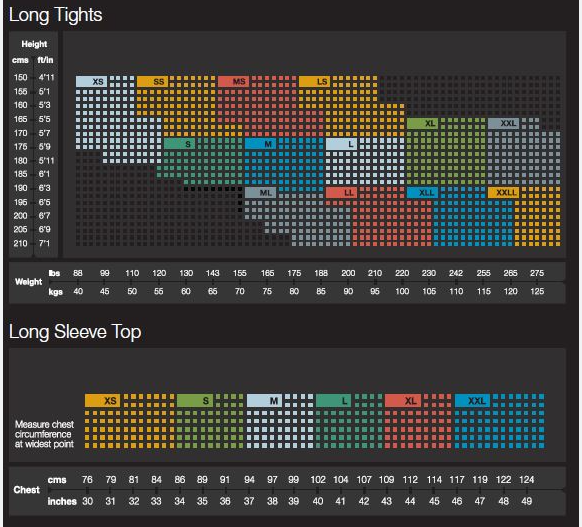Click the green XL label in Long Tights
Screen dimensions: 582x527
click(x=422, y=123)
